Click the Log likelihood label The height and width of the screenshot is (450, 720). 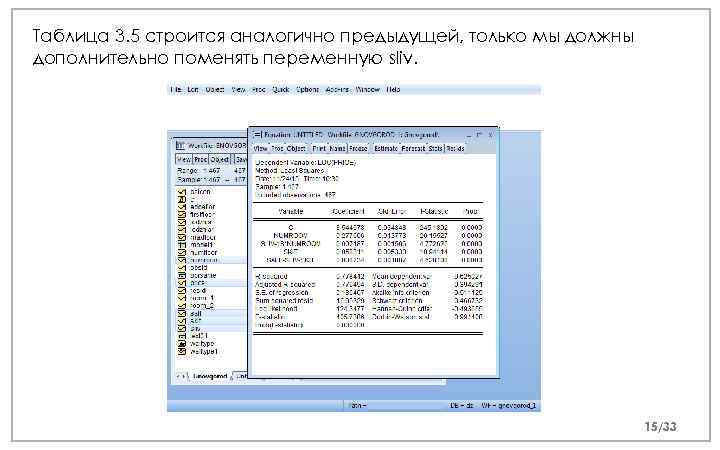click(276, 309)
